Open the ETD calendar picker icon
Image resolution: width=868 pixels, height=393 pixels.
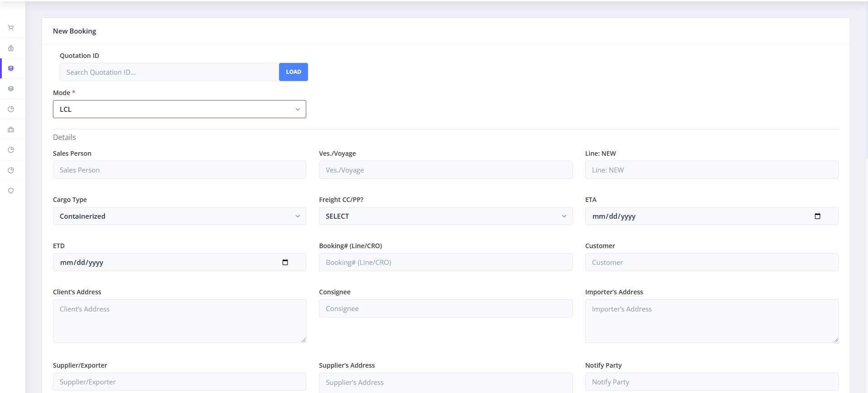[x=285, y=262]
